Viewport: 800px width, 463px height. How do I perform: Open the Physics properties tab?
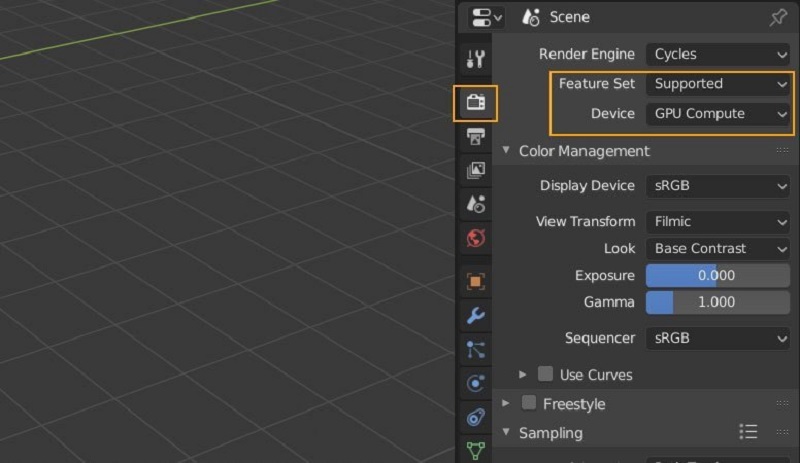[476, 384]
